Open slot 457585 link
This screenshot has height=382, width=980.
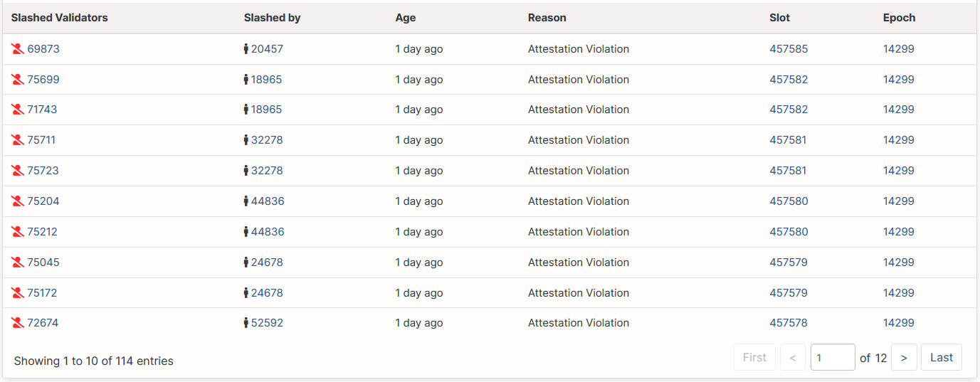click(x=789, y=49)
